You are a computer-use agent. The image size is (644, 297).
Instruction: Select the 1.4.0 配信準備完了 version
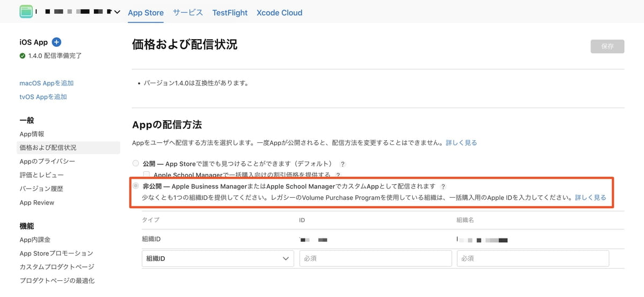tap(55, 55)
